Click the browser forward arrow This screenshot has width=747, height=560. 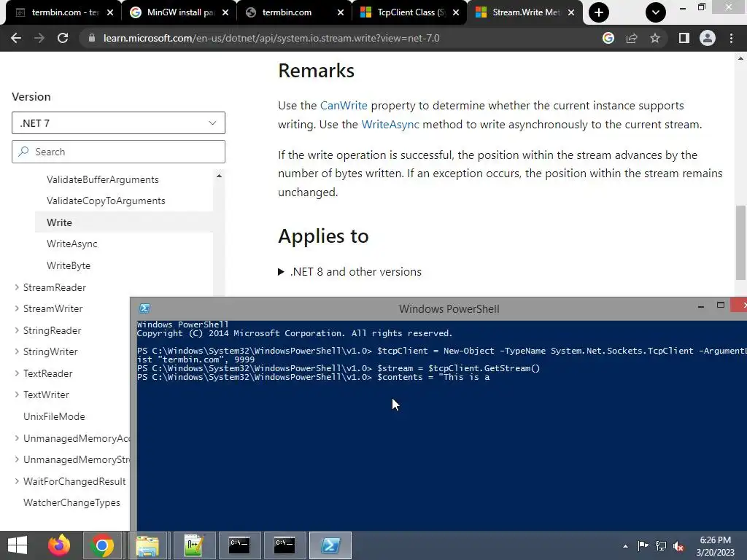tap(39, 38)
